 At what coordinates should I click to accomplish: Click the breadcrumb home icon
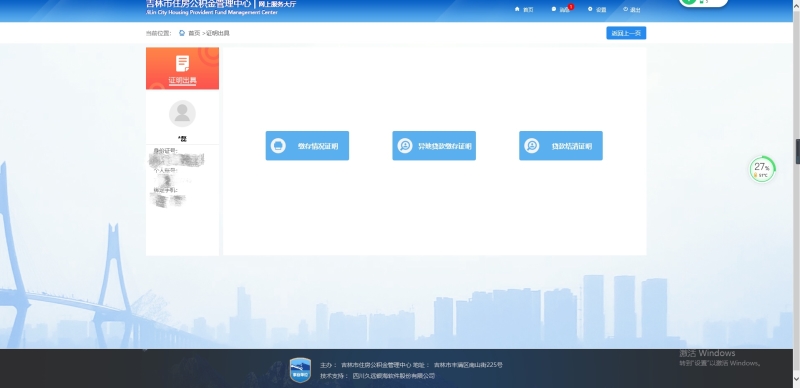pyautogui.click(x=182, y=33)
